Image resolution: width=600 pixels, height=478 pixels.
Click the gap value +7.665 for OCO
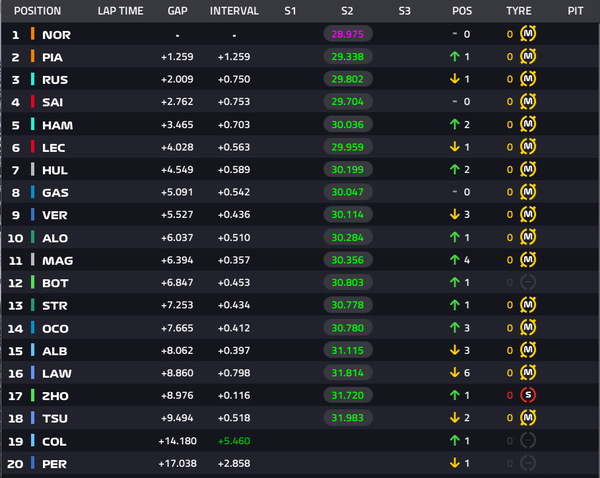[177, 328]
